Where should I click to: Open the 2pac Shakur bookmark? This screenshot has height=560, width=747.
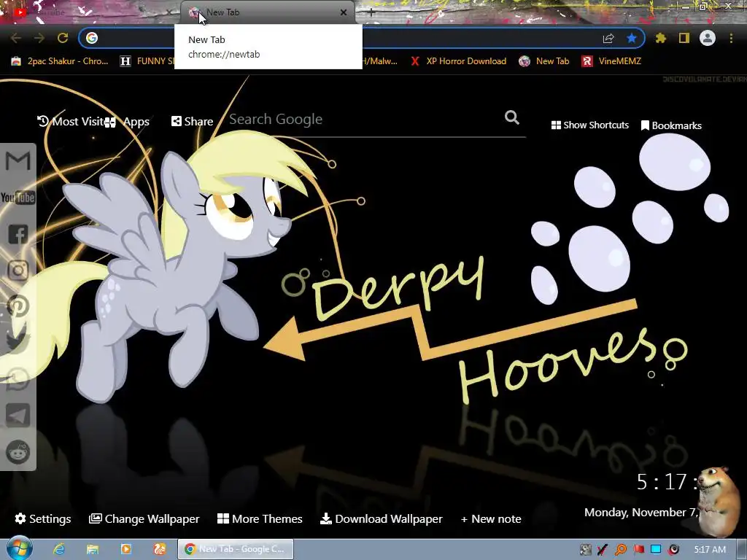(60, 61)
